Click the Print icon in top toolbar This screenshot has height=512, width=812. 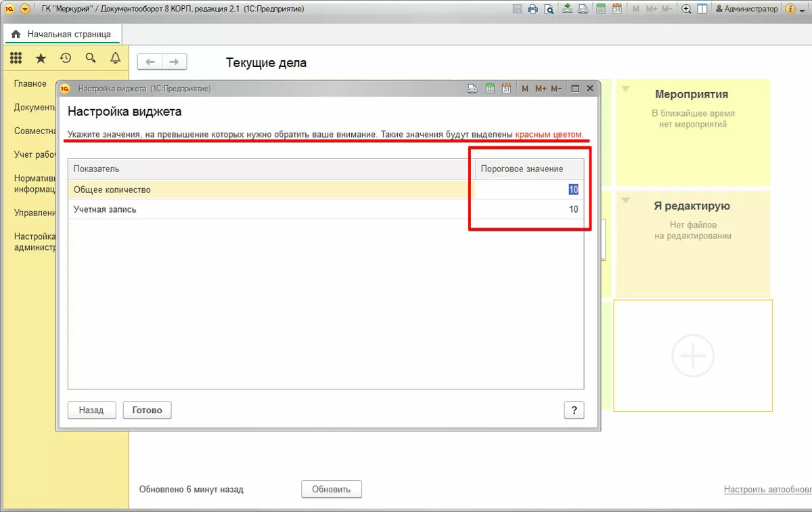tap(533, 9)
